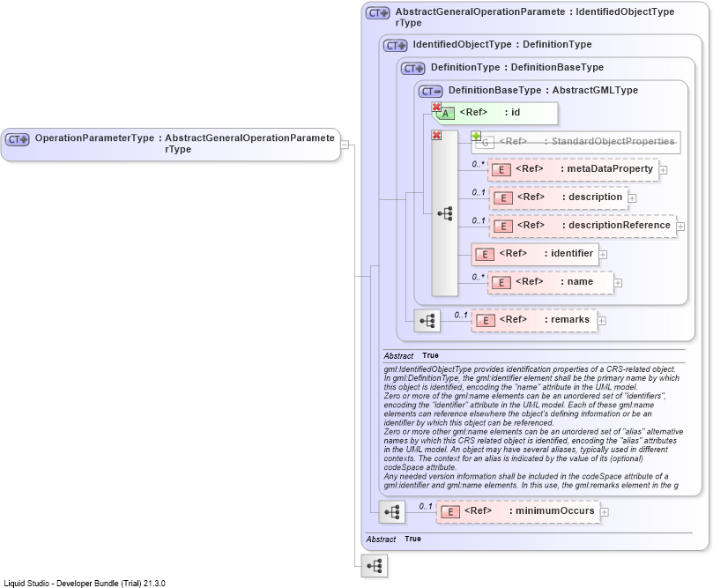Click the E icon of identifier element
The width and height of the screenshot is (713, 588).
(x=485, y=255)
